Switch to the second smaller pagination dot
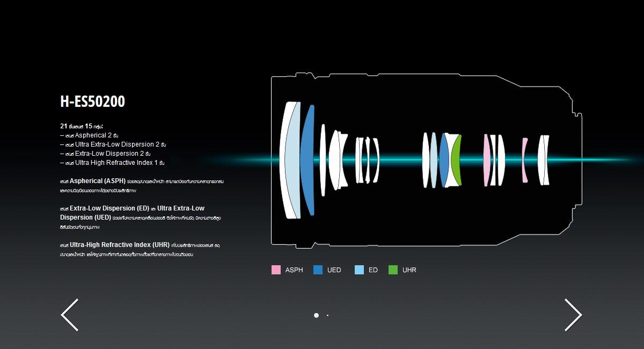The image size is (644, 349). point(327,315)
